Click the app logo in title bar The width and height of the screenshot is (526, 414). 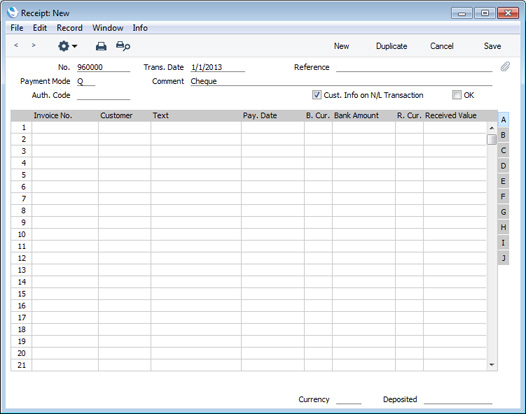coord(12,13)
